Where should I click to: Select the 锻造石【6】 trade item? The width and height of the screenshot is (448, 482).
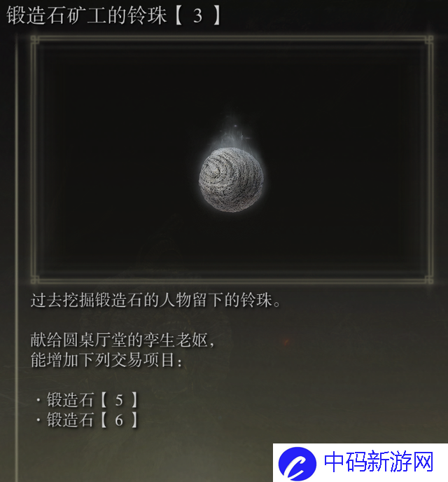92,420
